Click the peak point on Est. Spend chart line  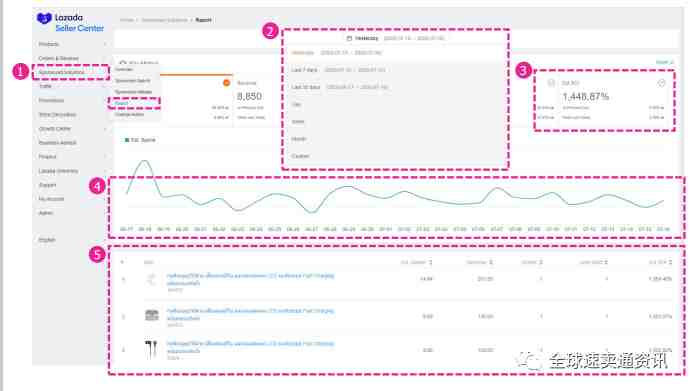tap(144, 161)
